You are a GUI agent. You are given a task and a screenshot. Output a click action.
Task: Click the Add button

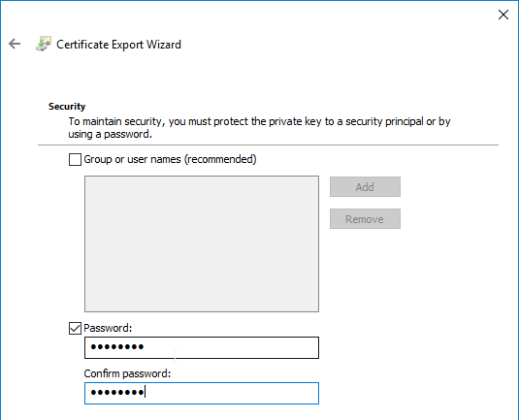coord(365,186)
